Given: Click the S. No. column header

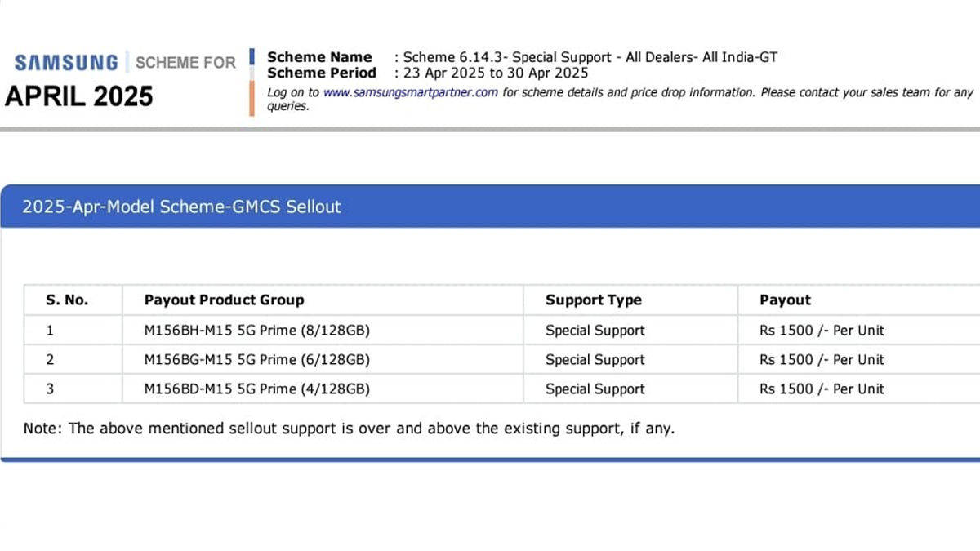Looking at the screenshot, I should (67, 300).
